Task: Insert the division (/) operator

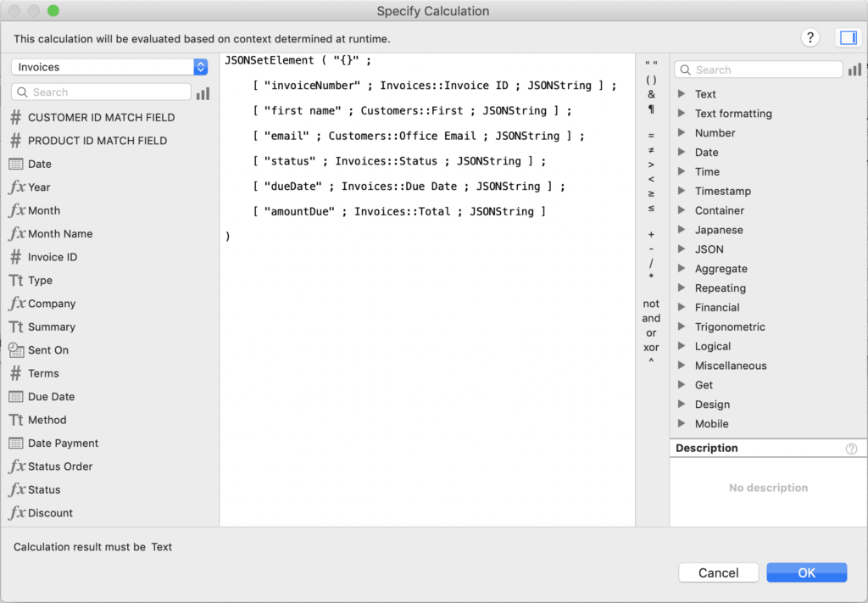Action: [651, 264]
